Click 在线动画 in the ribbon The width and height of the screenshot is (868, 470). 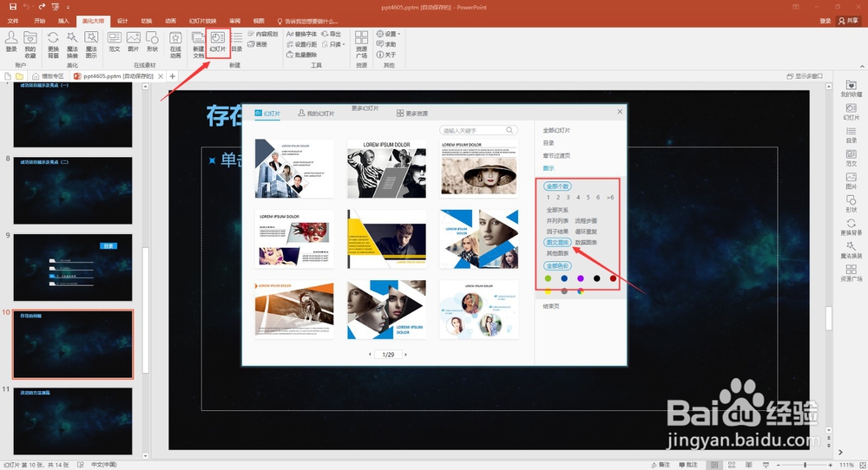coord(175,44)
